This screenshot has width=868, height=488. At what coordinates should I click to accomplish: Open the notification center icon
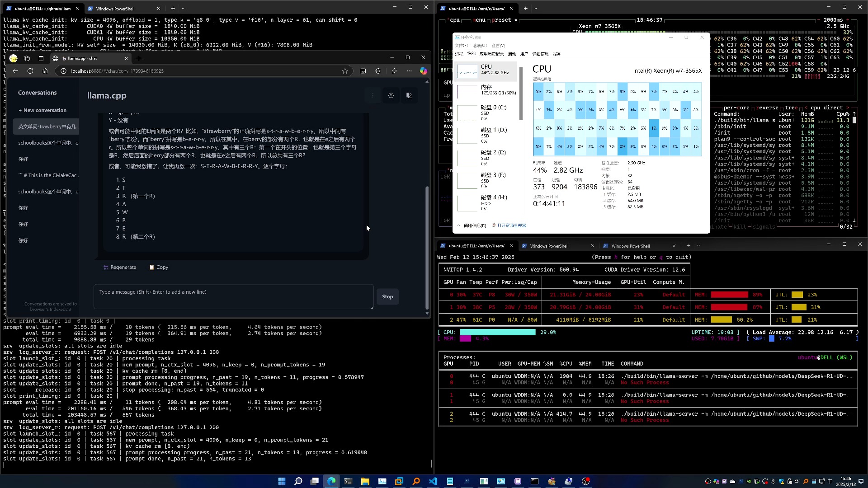click(x=861, y=481)
